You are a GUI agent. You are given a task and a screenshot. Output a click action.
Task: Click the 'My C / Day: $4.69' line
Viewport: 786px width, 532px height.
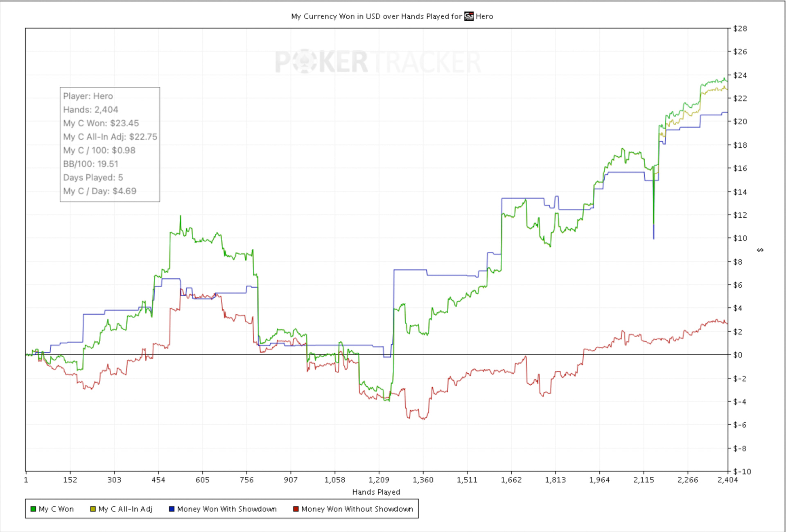pyautogui.click(x=100, y=191)
